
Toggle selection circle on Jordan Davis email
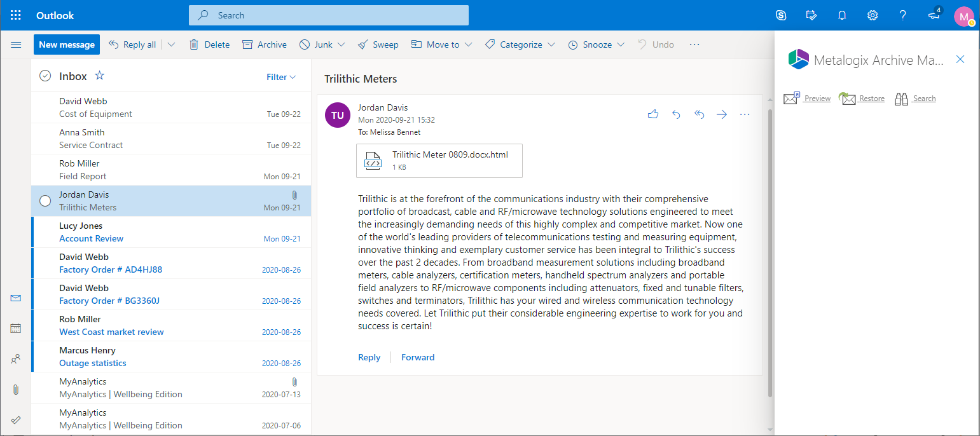[45, 201]
